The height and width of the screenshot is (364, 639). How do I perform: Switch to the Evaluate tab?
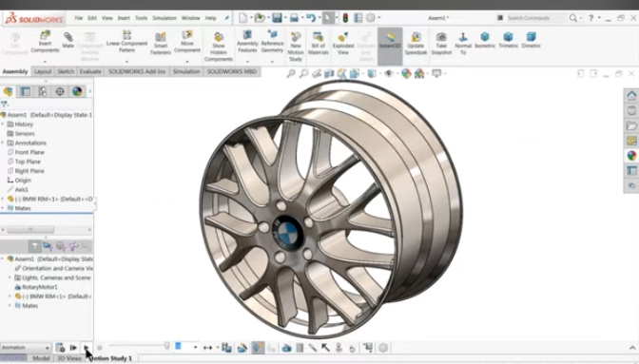[x=90, y=71]
